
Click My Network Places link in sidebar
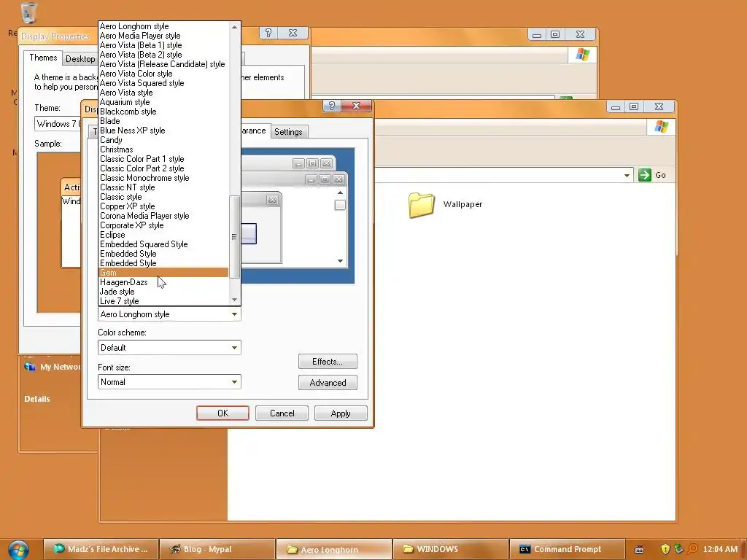click(53, 367)
